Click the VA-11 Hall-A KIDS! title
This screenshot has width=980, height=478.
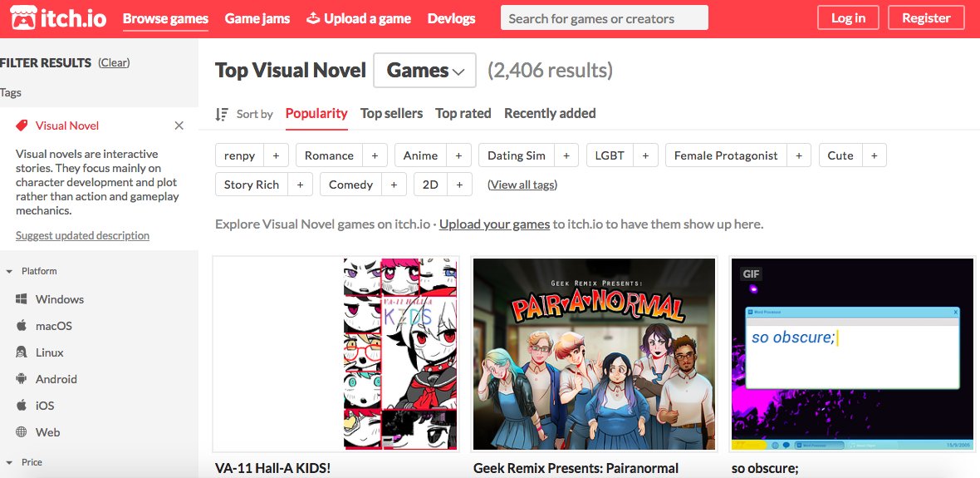(272, 468)
